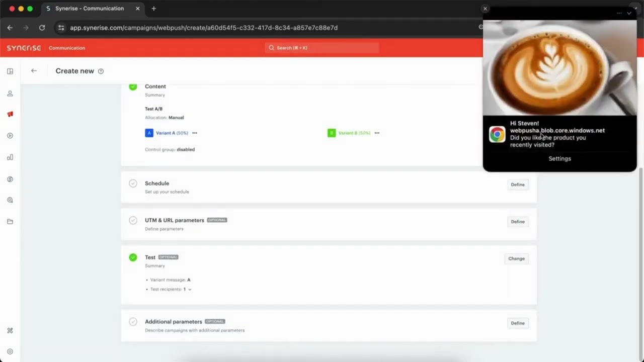Open Settings in the push notification

pos(559,158)
